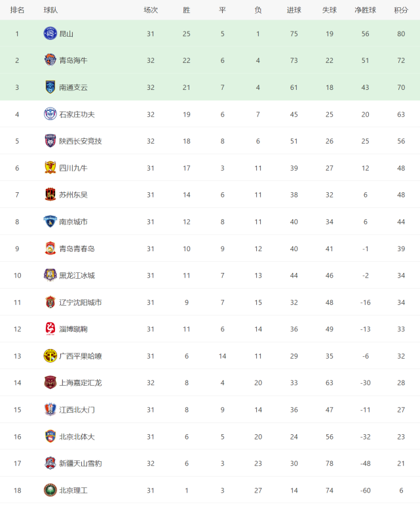
Task: Click the 石家庄功夫 club badge
Action: coord(50,114)
